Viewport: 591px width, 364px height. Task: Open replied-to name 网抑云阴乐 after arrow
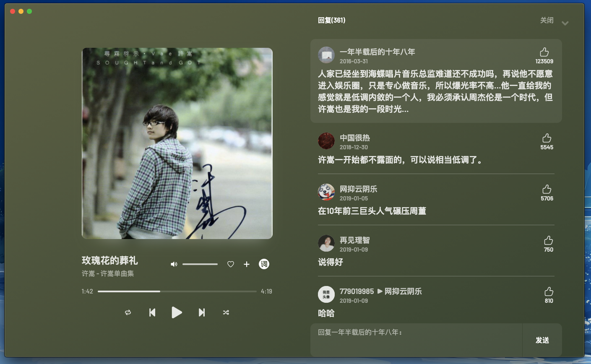coord(403,291)
